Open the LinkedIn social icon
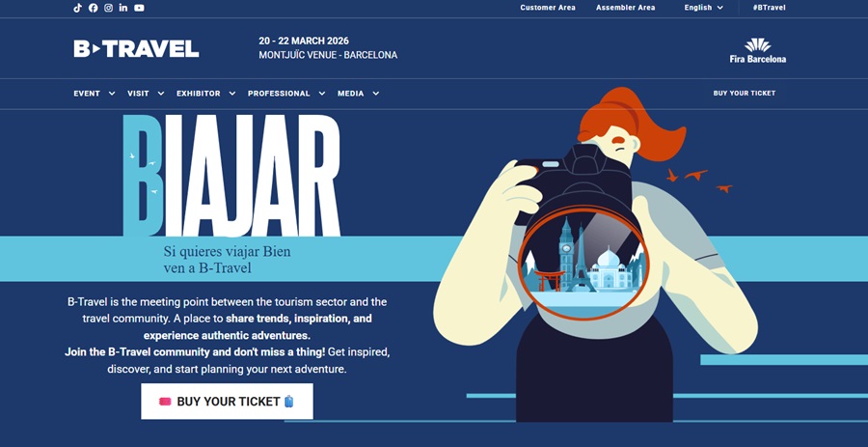Viewport: 868px width, 447px height. tap(123, 8)
